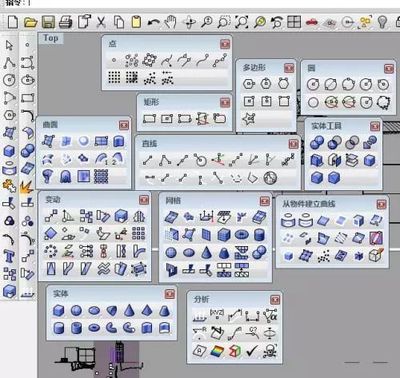Select the arrow pointer tool in left sidebar
The image size is (400, 378).
(x=9, y=45)
